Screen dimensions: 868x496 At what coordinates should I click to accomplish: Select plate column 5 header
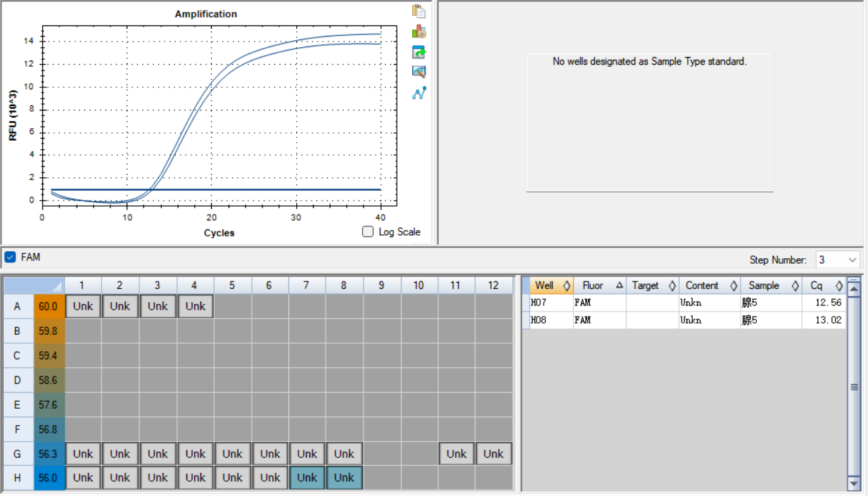coord(232,285)
